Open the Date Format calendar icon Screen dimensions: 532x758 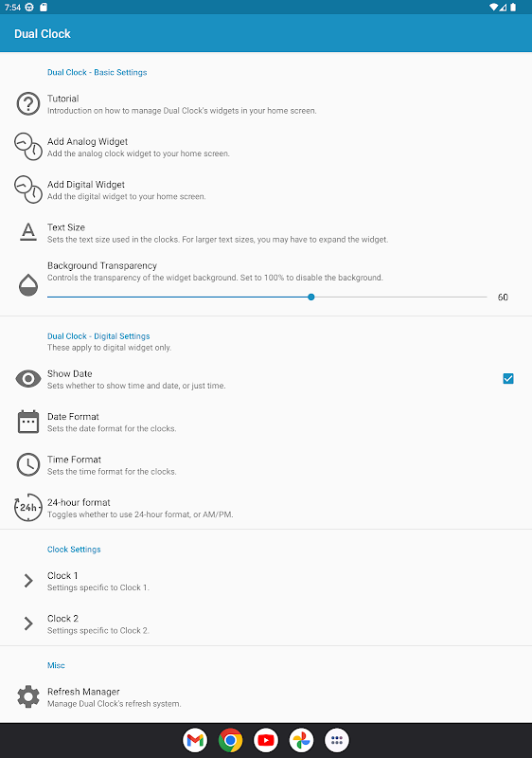click(x=28, y=422)
